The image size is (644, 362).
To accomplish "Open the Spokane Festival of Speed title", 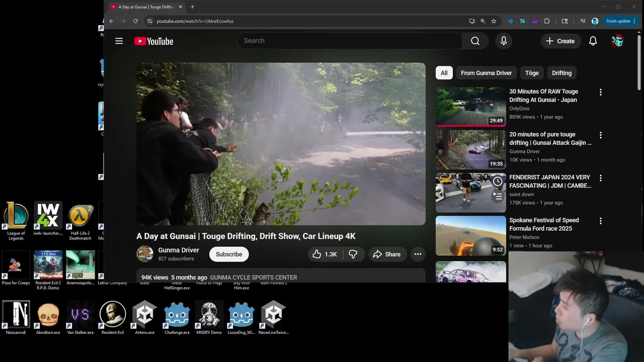I will click(x=544, y=224).
